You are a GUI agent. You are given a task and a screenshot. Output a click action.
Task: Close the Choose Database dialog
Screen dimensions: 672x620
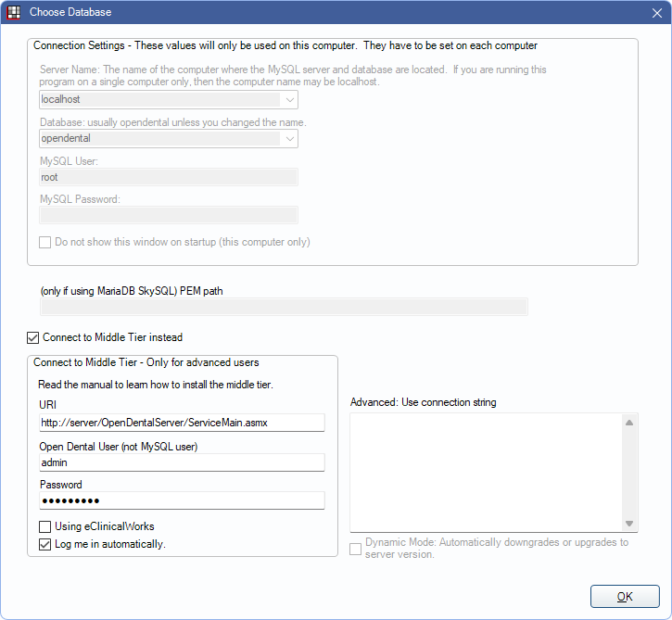(657, 13)
